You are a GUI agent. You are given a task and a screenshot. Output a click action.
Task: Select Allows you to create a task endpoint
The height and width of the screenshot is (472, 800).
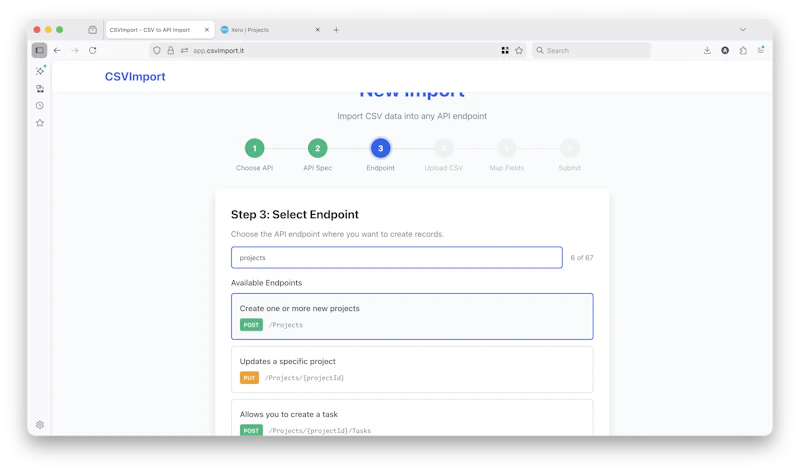pyautogui.click(x=412, y=418)
